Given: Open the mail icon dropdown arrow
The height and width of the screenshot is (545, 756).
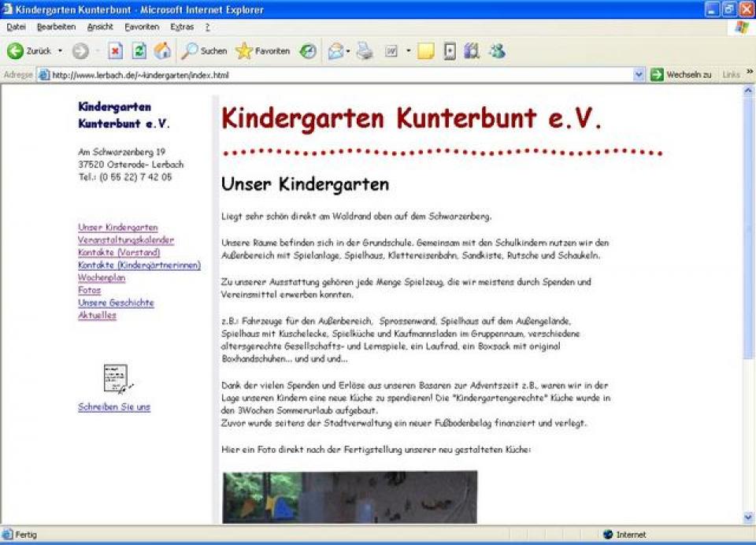Looking at the screenshot, I should (348, 51).
